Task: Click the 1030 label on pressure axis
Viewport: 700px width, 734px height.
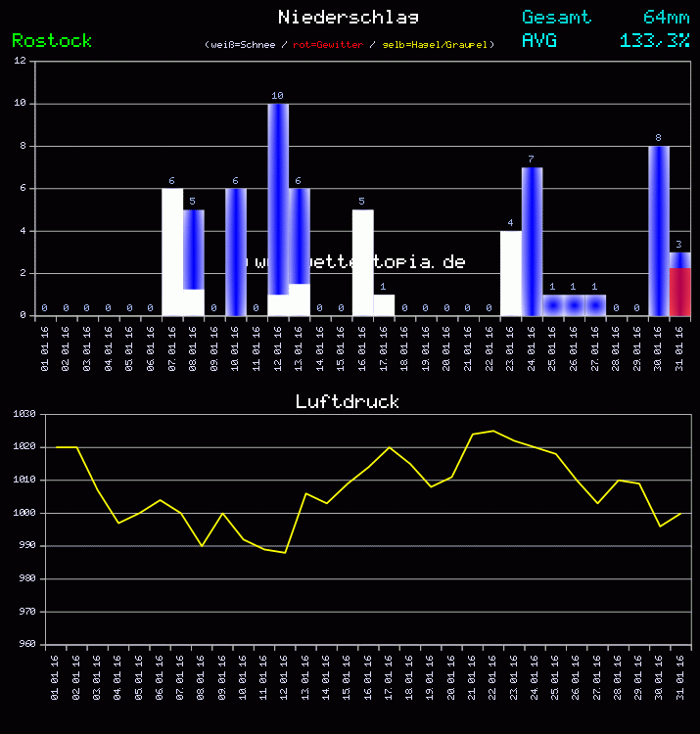Action: click(24, 414)
